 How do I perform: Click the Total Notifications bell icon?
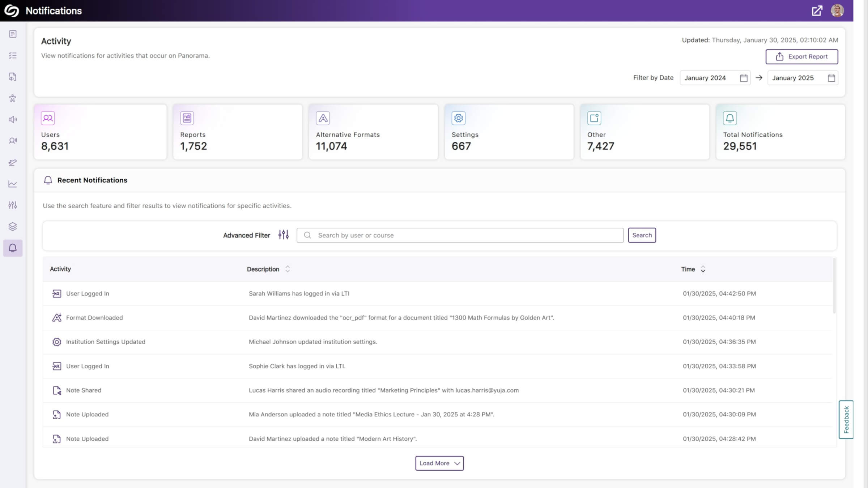tap(730, 118)
